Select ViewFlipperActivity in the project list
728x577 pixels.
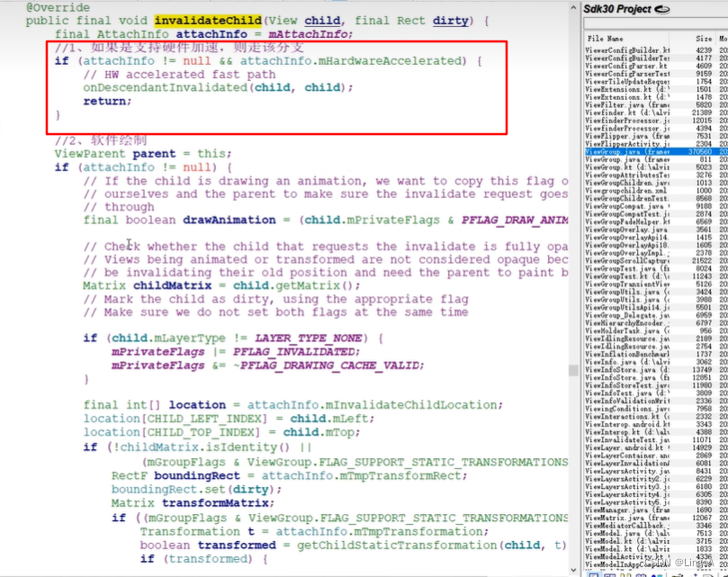(656, 144)
